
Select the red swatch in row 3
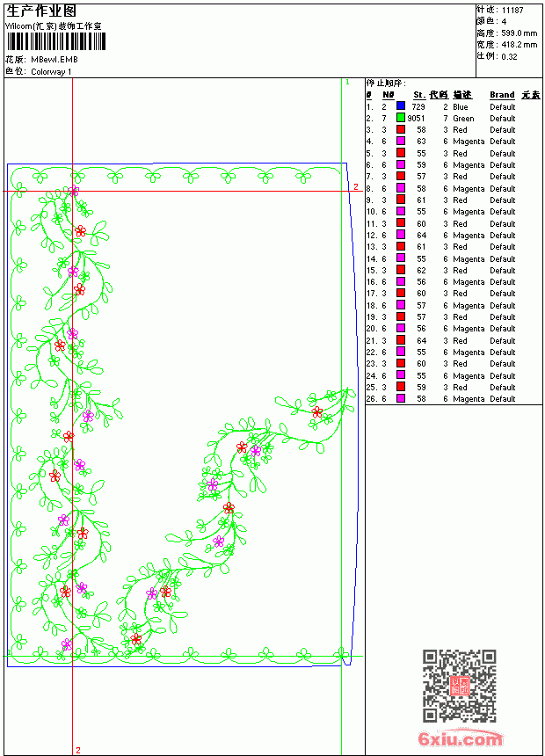click(x=400, y=129)
